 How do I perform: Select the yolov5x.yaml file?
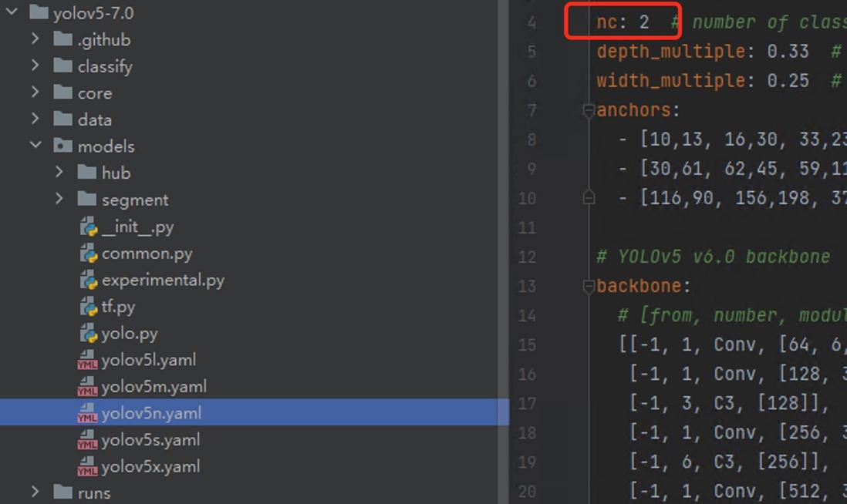pyautogui.click(x=150, y=466)
